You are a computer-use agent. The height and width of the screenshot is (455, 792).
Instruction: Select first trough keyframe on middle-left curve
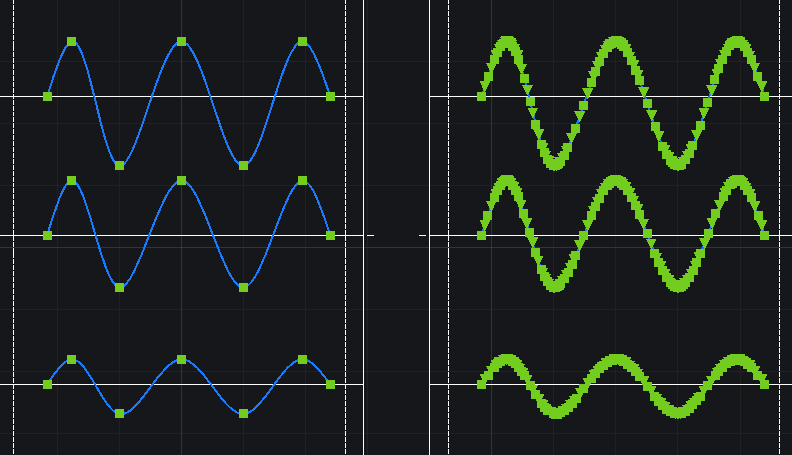(119, 288)
